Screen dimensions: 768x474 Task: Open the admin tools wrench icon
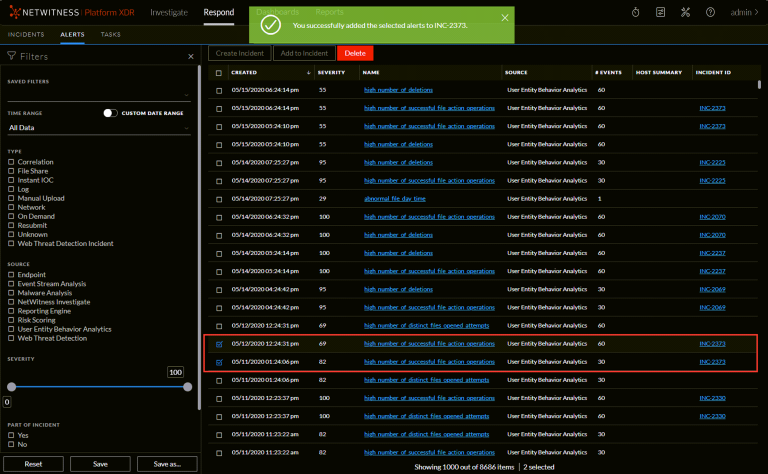pos(686,12)
